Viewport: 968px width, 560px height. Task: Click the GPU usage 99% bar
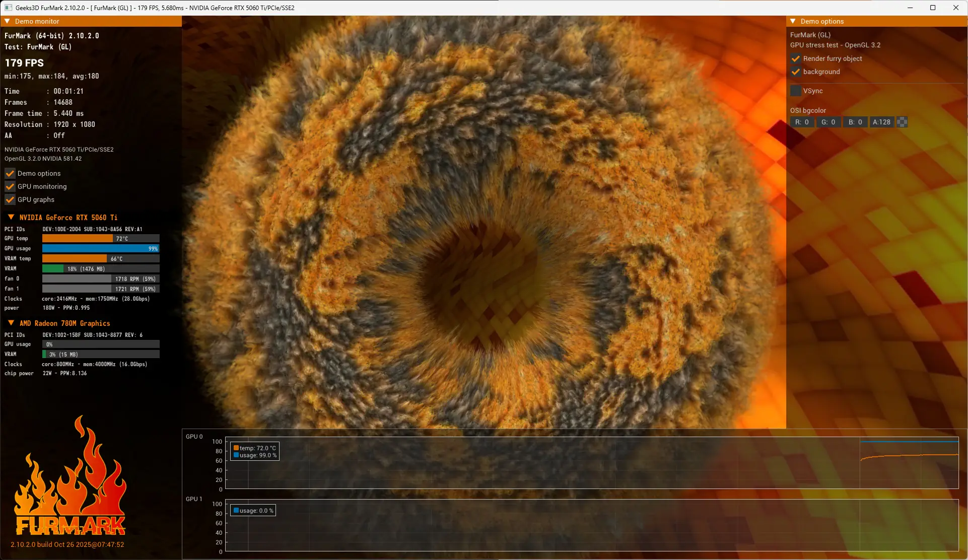click(x=101, y=249)
